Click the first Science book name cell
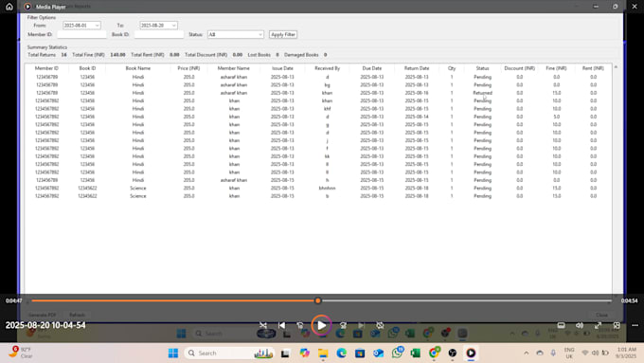Viewport: 644px width, 363px height. coord(138,189)
